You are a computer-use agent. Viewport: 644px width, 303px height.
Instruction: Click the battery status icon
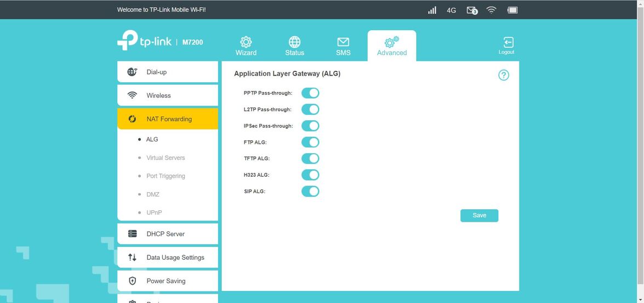pyautogui.click(x=512, y=10)
